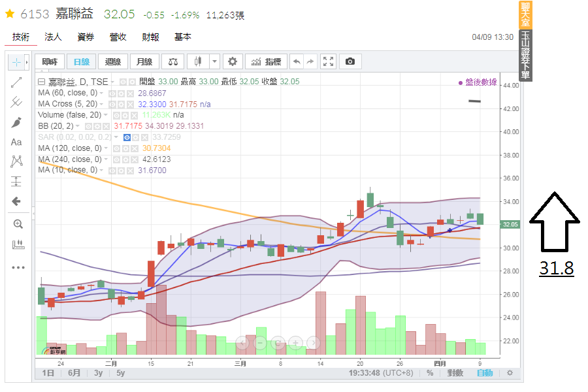Toggle 對數 logarithmic scale
Screen dimensions: 588x392
[x=455, y=373]
